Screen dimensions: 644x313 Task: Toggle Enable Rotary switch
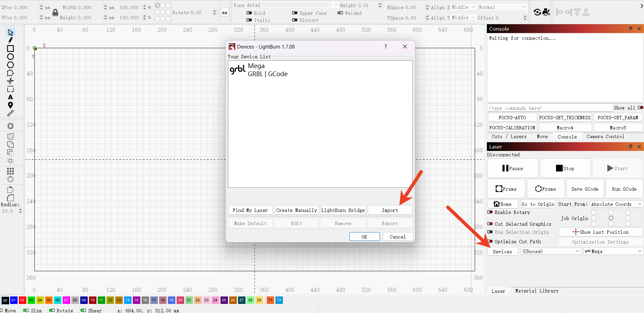[x=490, y=212]
